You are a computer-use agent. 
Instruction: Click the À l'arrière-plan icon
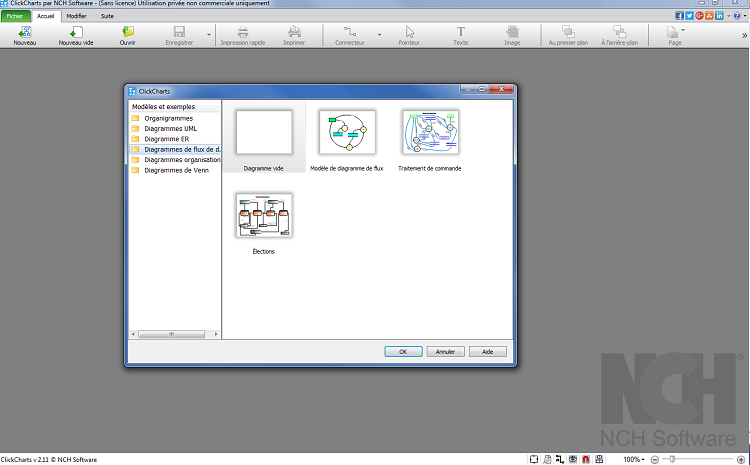pos(619,32)
